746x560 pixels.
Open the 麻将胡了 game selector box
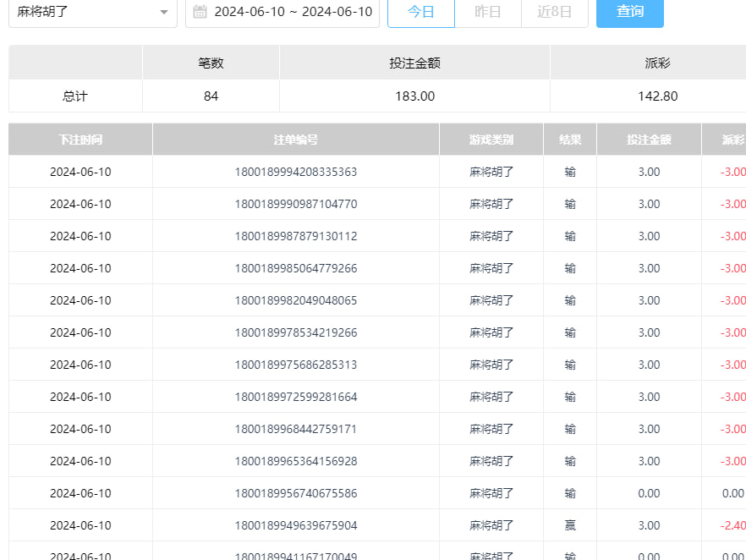pyautogui.click(x=85, y=12)
